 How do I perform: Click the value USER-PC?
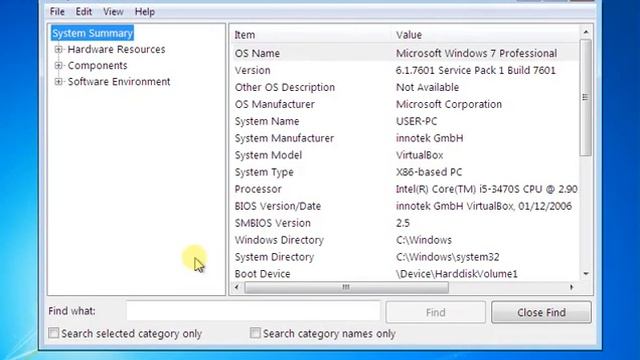pyautogui.click(x=416, y=121)
